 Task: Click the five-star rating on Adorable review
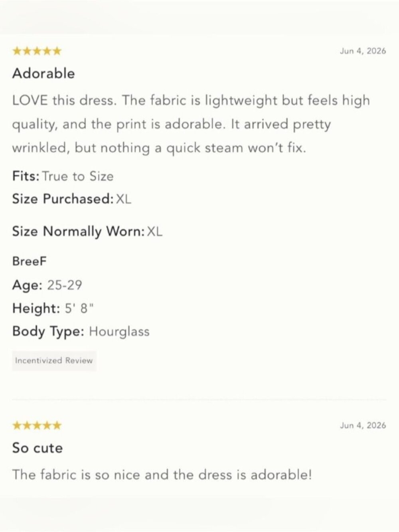(x=37, y=51)
